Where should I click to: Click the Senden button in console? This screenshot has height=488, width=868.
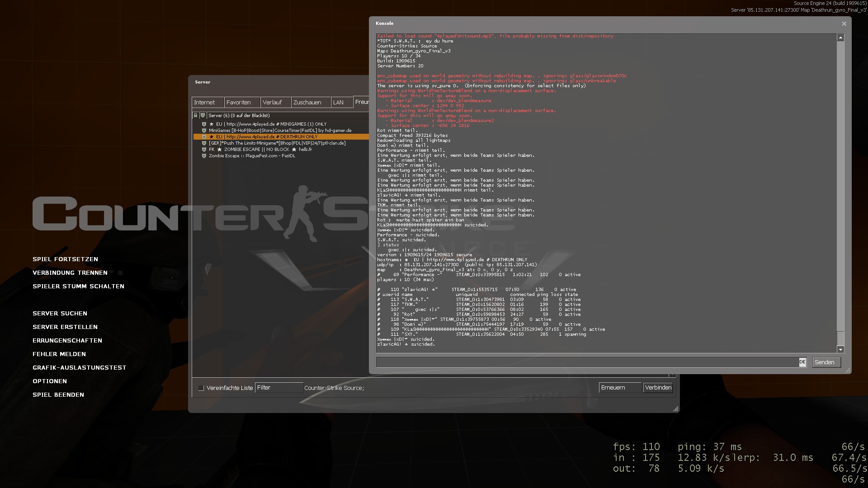[826, 362]
